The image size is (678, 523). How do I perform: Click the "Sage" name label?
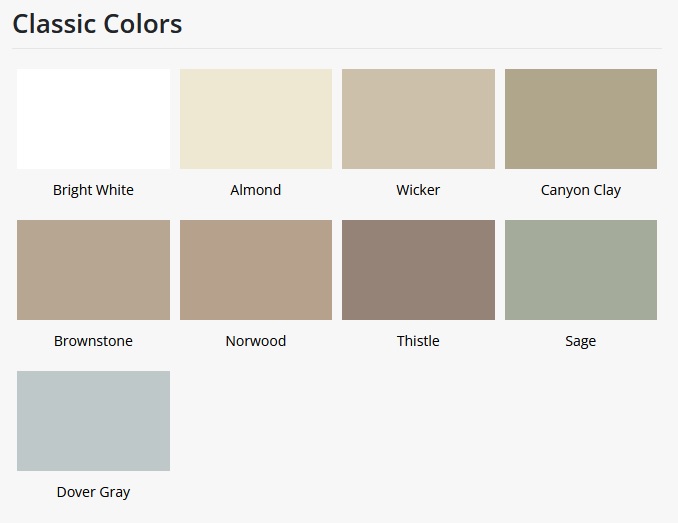(x=581, y=341)
